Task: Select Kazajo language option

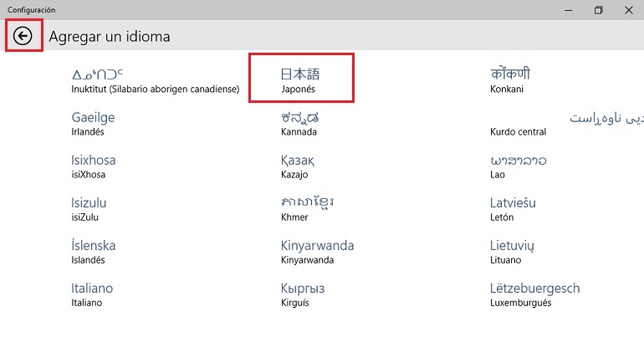Action: [x=298, y=166]
